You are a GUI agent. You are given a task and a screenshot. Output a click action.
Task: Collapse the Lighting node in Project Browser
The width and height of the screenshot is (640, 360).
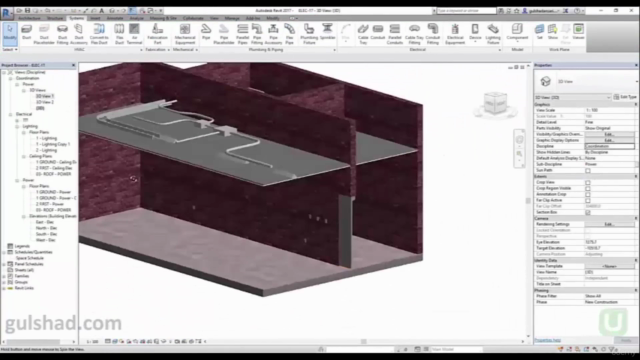17,127
